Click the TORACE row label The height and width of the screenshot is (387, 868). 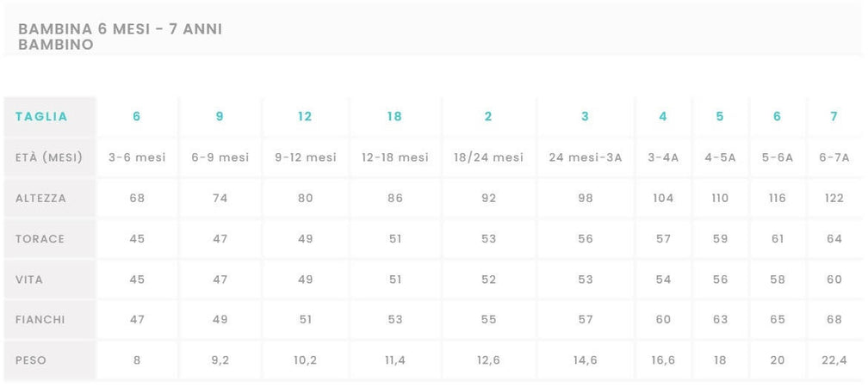pos(40,239)
